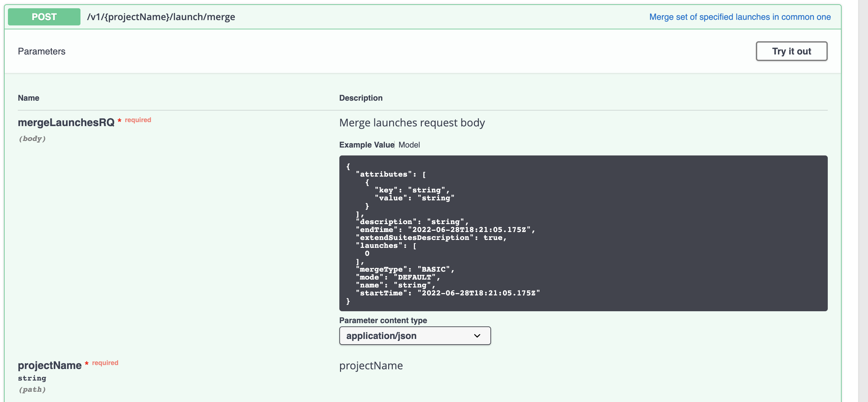Screen dimensions: 868x402
Task: Click the "startTime" line in example
Action: click(x=448, y=293)
